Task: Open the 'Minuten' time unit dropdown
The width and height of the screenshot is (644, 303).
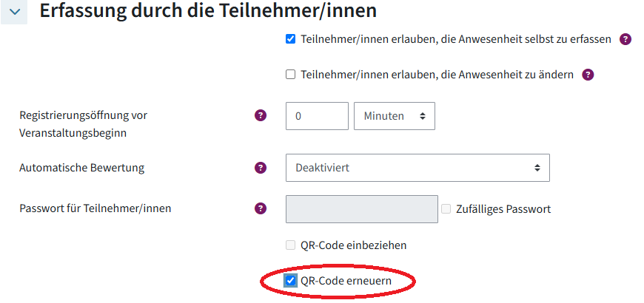Action: [x=395, y=116]
